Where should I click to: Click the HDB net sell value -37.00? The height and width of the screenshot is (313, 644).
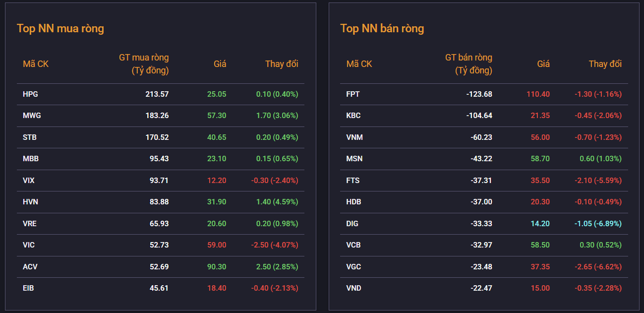pos(481,202)
